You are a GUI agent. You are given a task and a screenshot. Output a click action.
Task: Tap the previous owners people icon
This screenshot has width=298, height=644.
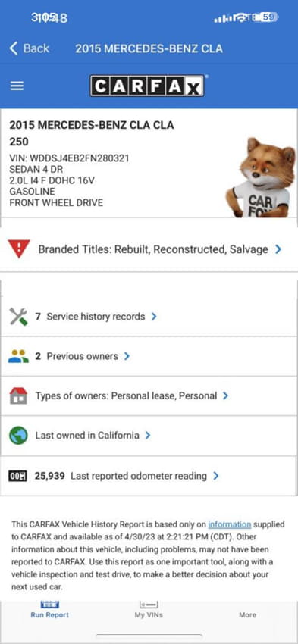pos(18,356)
